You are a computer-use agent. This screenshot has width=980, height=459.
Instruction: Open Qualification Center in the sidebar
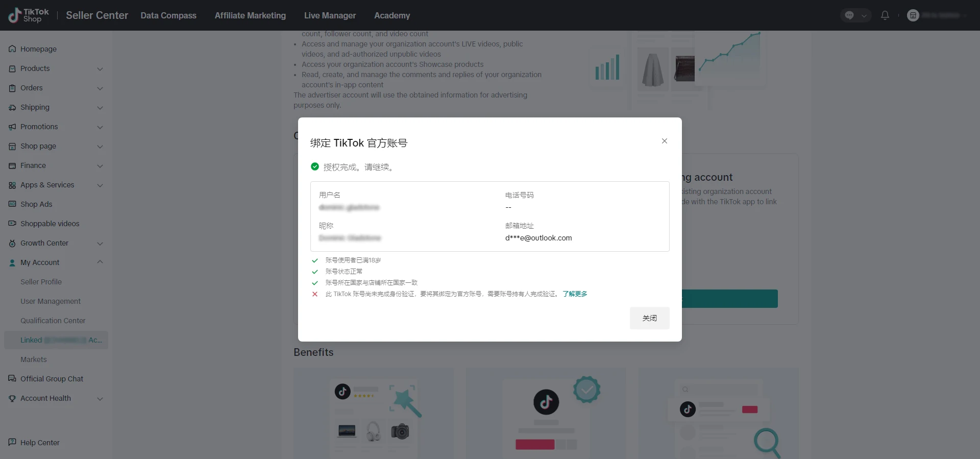click(x=53, y=321)
